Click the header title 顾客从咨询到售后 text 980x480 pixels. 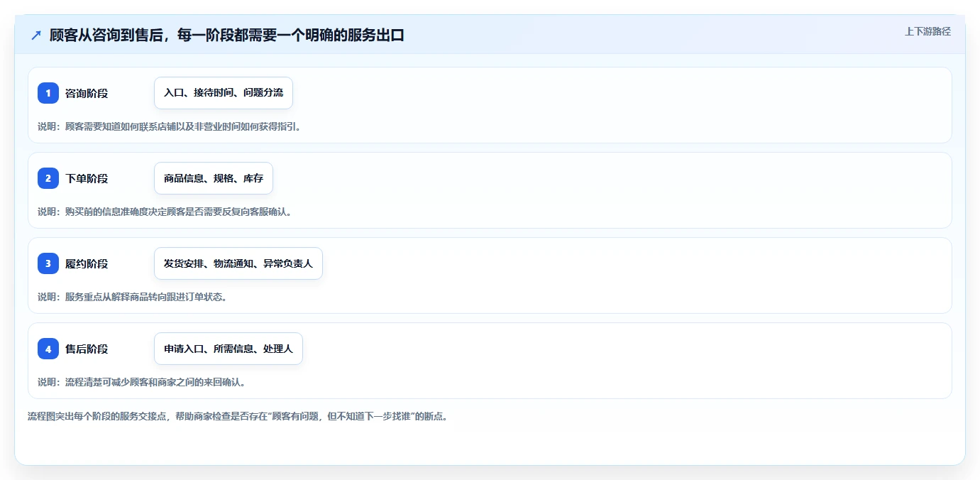pyautogui.click(x=227, y=35)
